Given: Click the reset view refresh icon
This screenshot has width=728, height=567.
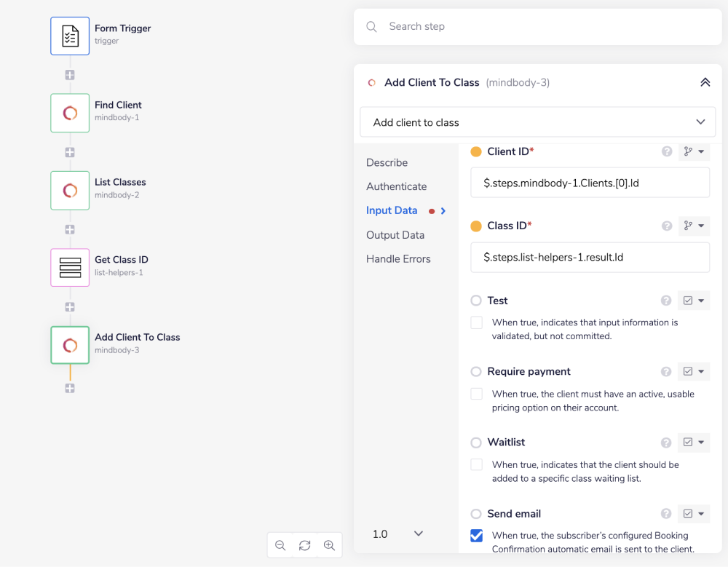Looking at the screenshot, I should coord(304,545).
